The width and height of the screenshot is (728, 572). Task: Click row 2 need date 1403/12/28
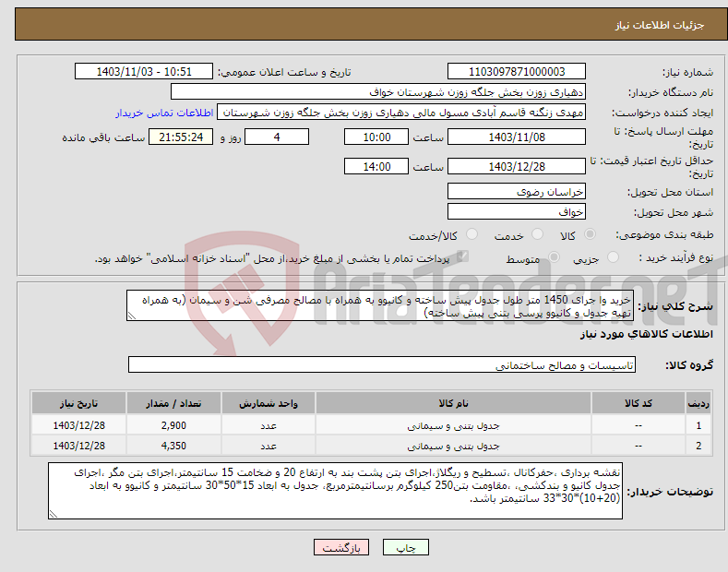click(79, 446)
